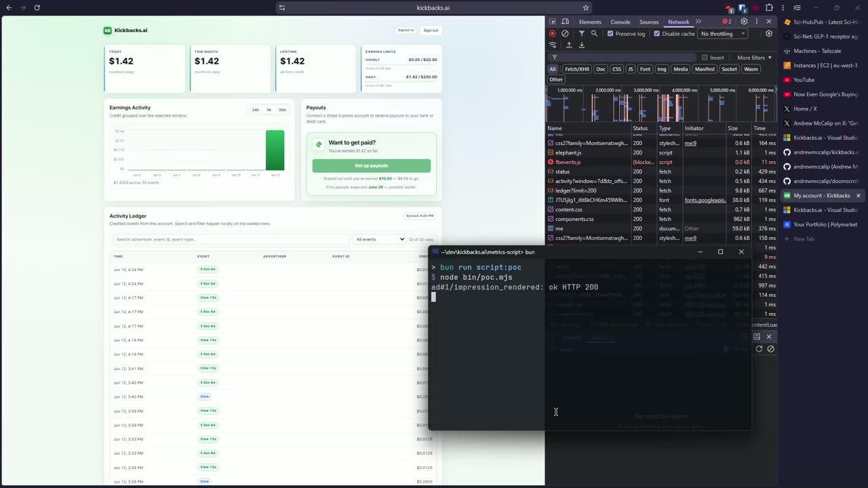Click the Sign out button
The width and height of the screenshot is (868, 488).
pos(431,30)
